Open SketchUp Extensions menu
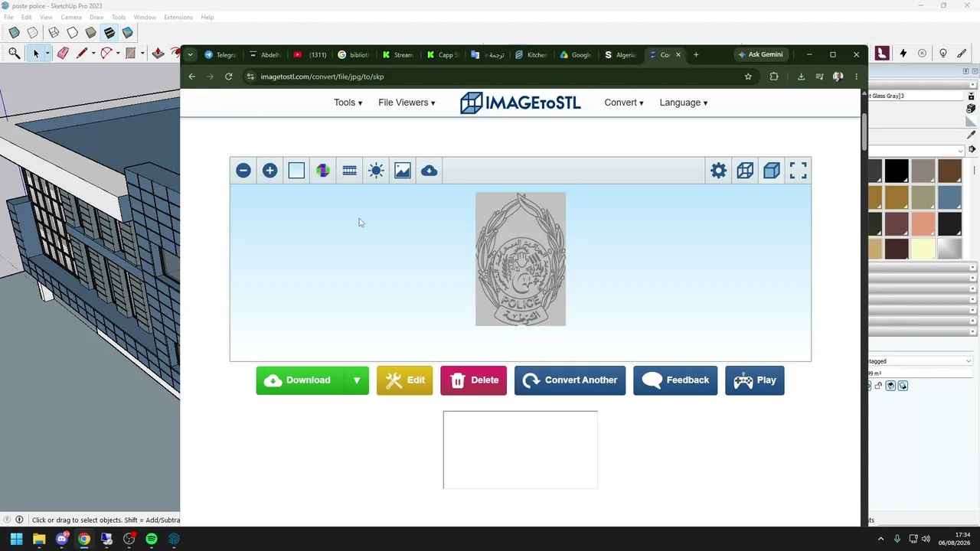980x551 pixels. (x=178, y=17)
